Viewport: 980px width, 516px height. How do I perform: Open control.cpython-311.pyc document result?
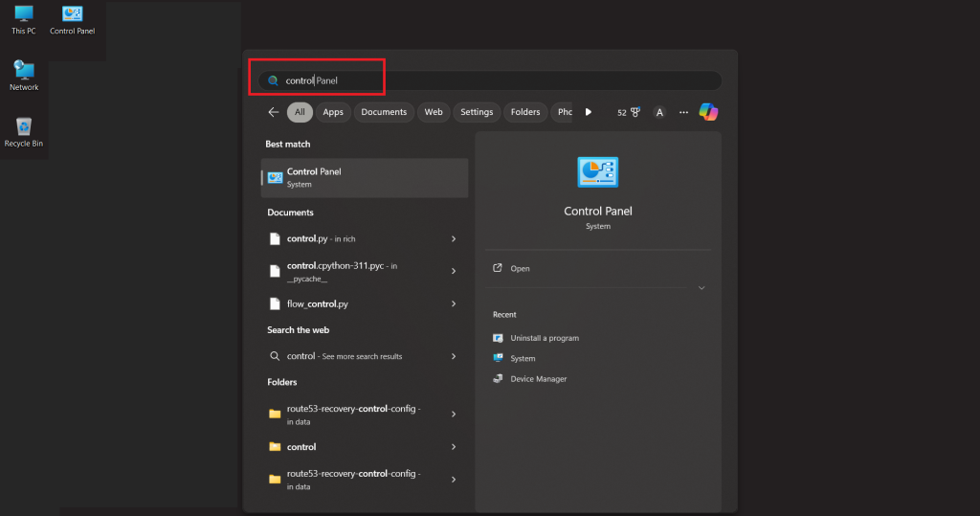pos(365,272)
